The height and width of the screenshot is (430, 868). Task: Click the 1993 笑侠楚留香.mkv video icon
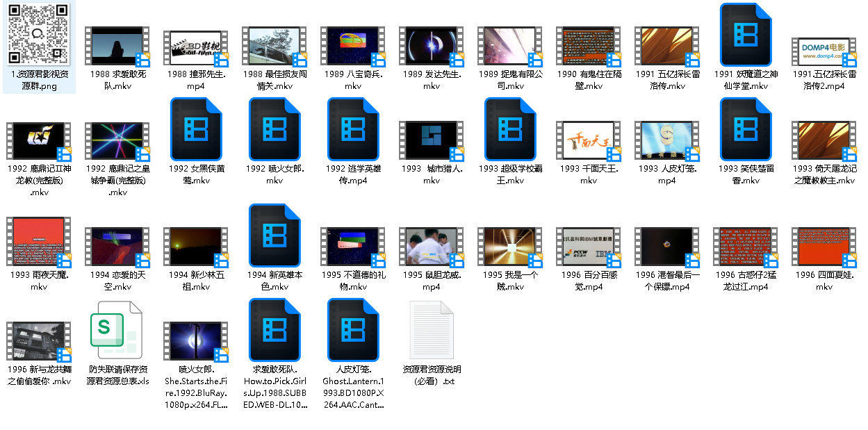(x=745, y=129)
